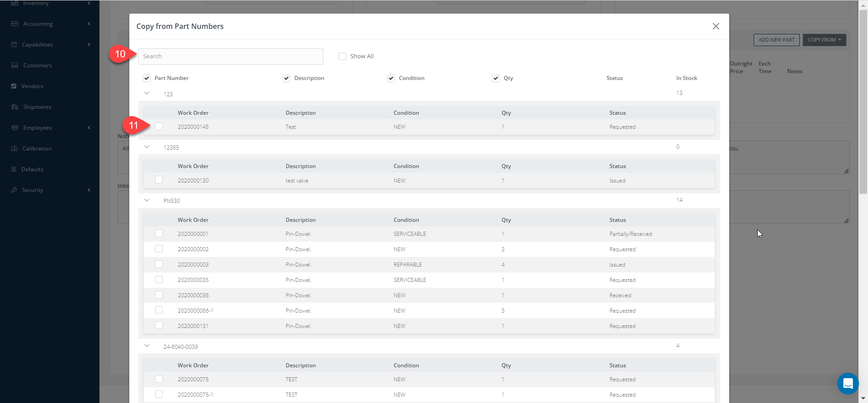
Task: Close the Copy from Part Numbers dialog
Action: point(716,26)
